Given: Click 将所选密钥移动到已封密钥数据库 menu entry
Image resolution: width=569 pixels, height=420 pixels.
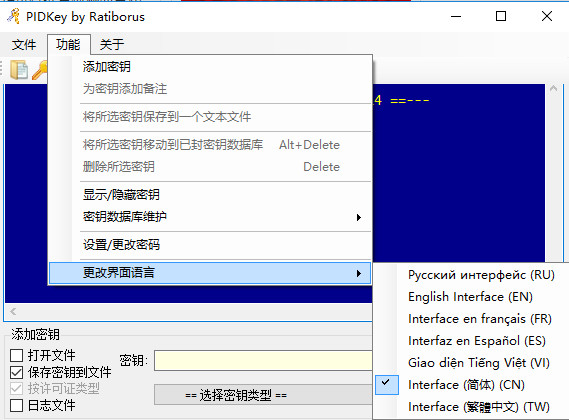Looking at the screenshot, I should (x=210, y=145).
